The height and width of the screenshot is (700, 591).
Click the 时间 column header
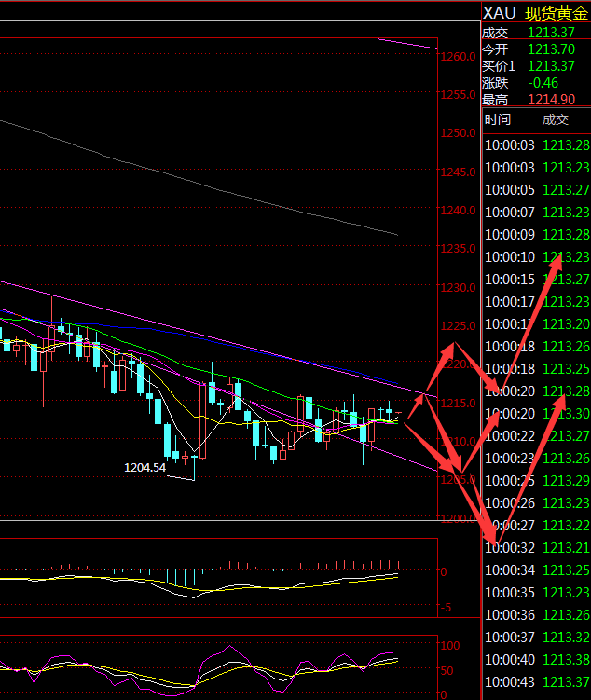pos(497,119)
